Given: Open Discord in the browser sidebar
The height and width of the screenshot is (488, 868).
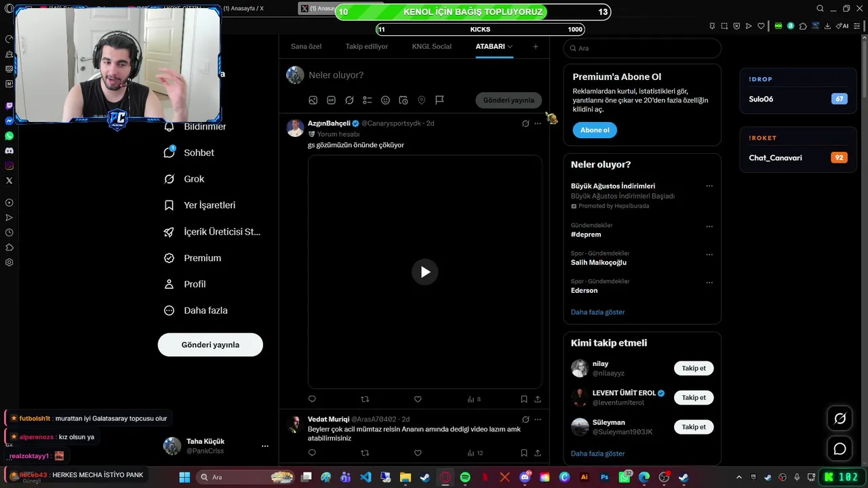Looking at the screenshot, I should [9, 150].
